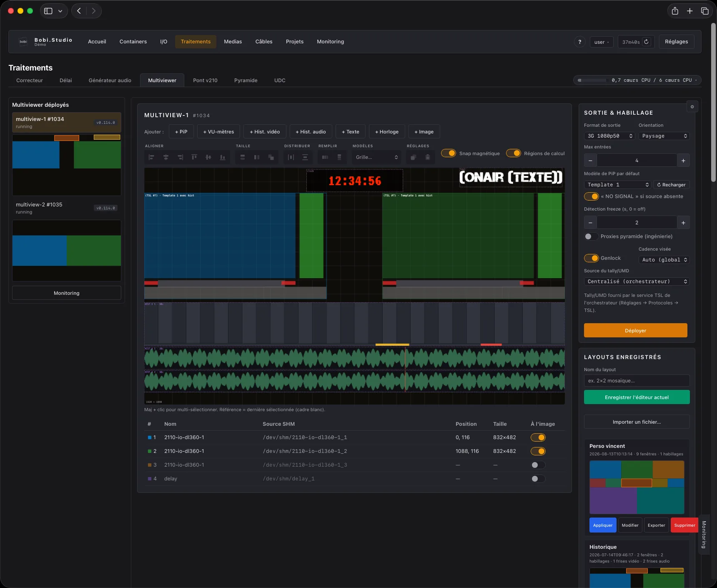Open the gear settings in Sortie panel
This screenshot has width=717, height=588.
(692, 107)
